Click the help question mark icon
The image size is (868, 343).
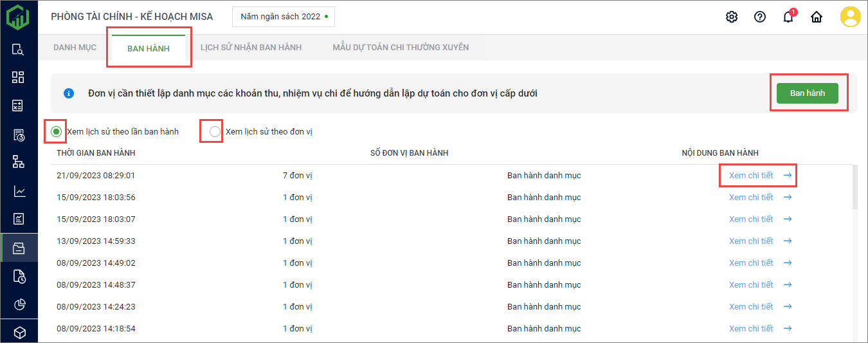[760, 17]
